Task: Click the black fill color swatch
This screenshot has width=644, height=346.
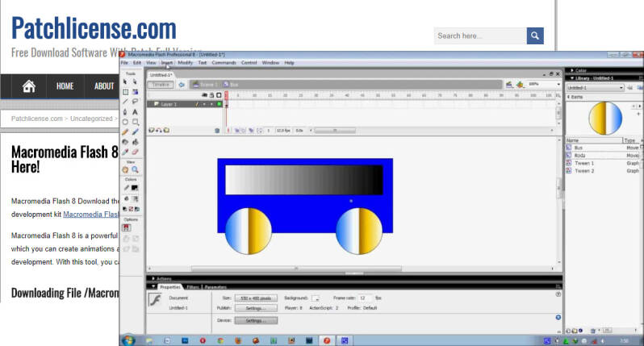Action: click(134, 199)
